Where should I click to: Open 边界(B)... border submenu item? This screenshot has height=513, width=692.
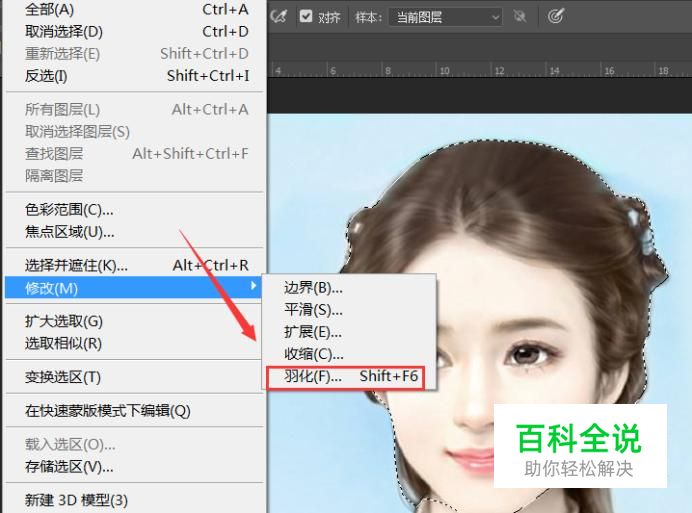(349, 288)
